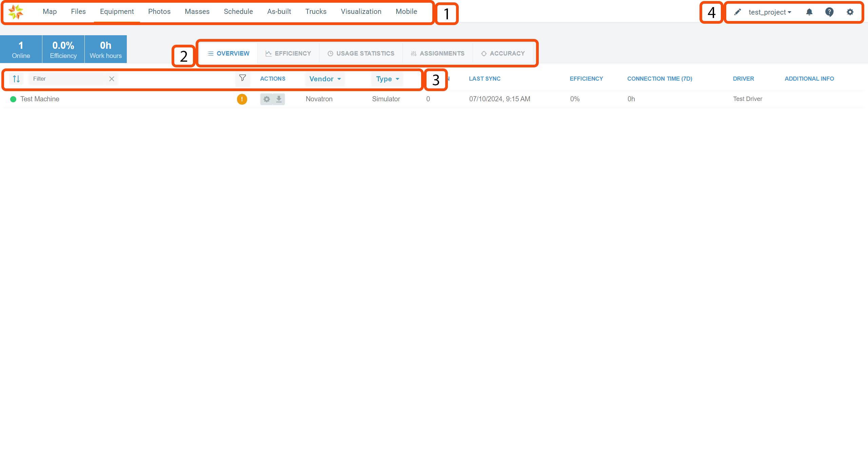Viewport: 868px width, 456px height.
Task: Open Test Machine gear settings action
Action: (x=267, y=99)
